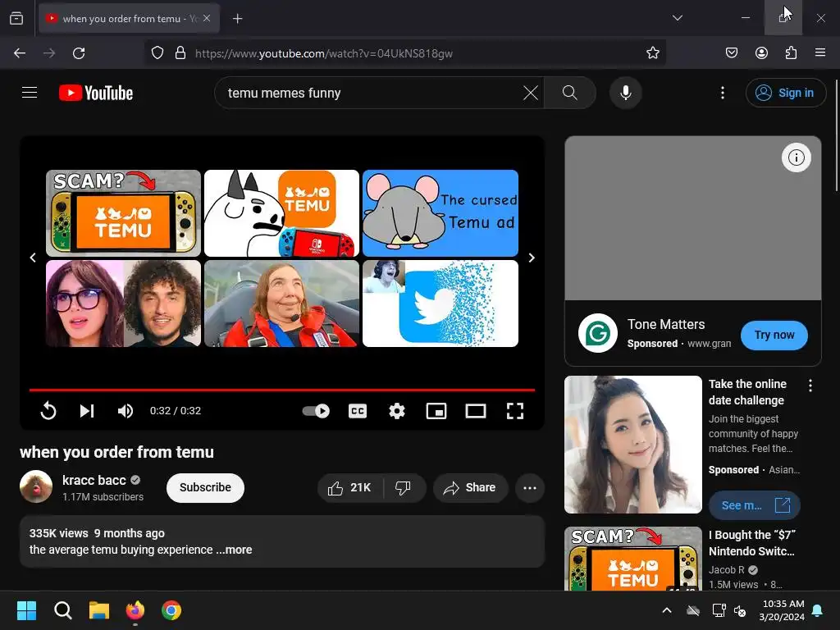Open the Twitter bird endscreen thumbnail
The image size is (840, 630).
tap(441, 304)
